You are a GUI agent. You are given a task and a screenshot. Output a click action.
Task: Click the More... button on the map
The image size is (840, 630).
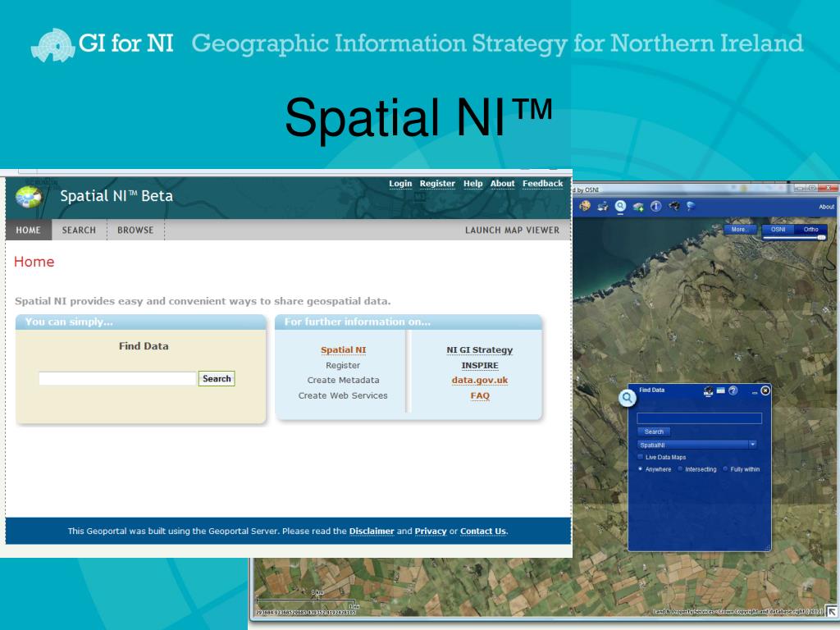point(739,230)
